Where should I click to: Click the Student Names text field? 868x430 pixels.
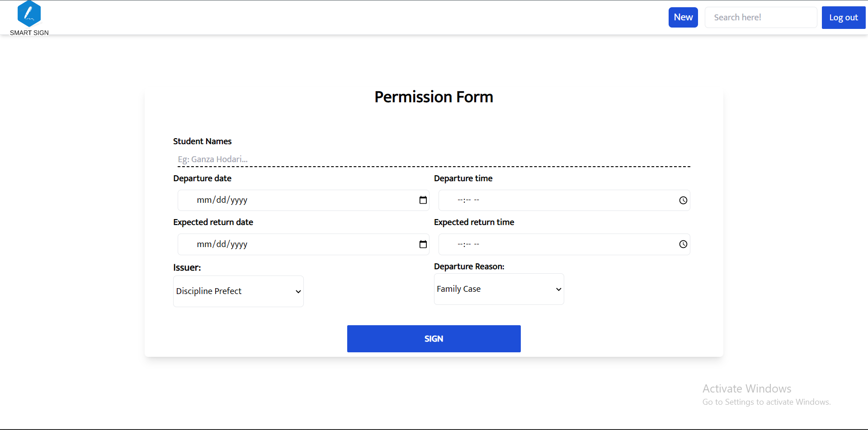click(434, 159)
